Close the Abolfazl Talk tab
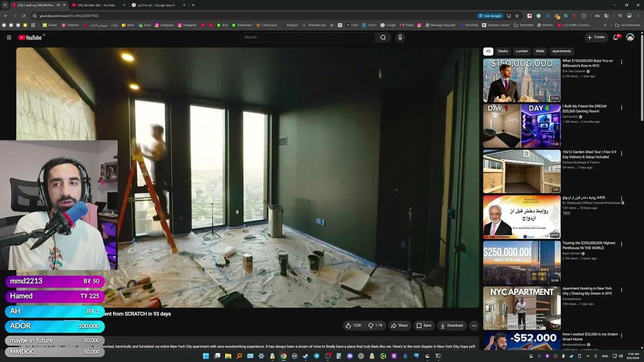The width and height of the screenshot is (644, 362). click(x=123, y=5)
